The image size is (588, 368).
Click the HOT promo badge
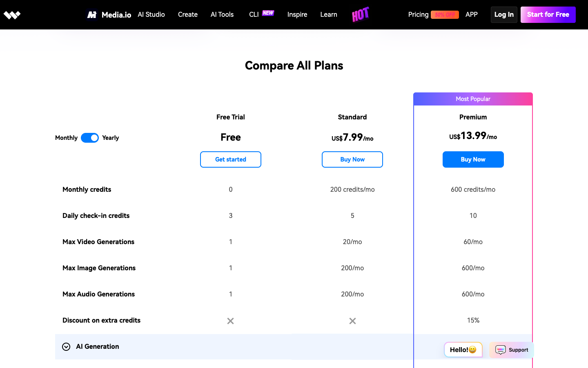point(361,14)
